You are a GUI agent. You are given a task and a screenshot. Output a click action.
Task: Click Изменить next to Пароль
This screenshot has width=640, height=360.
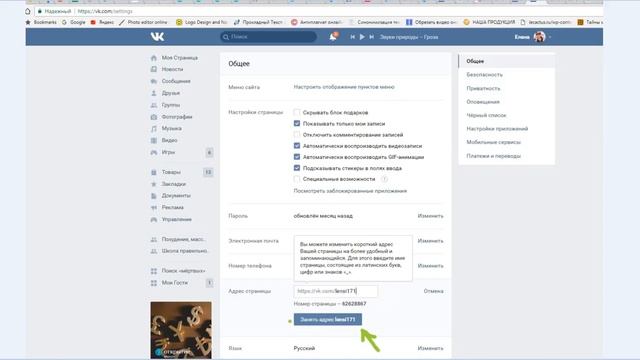coord(430,216)
